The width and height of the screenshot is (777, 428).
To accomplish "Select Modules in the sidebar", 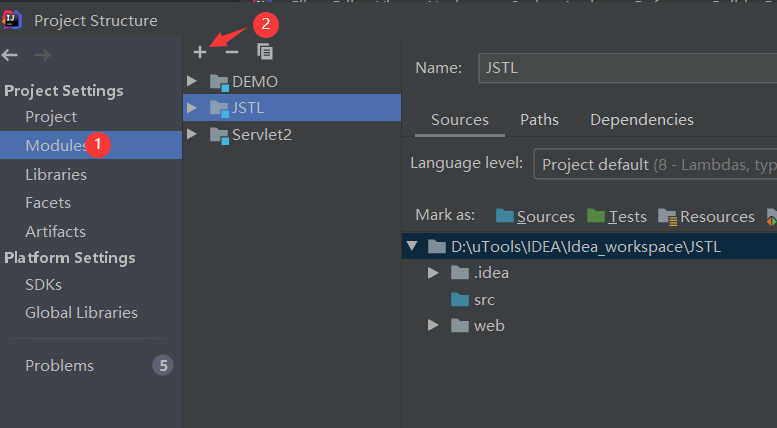I will 91,145.
